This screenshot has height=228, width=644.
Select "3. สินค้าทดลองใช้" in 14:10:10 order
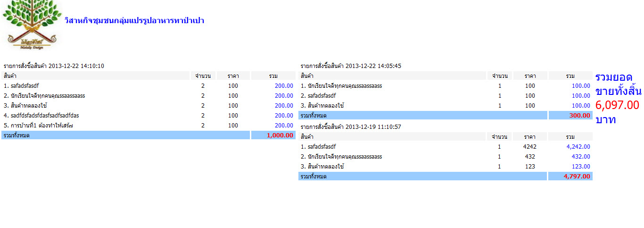(x=25, y=106)
